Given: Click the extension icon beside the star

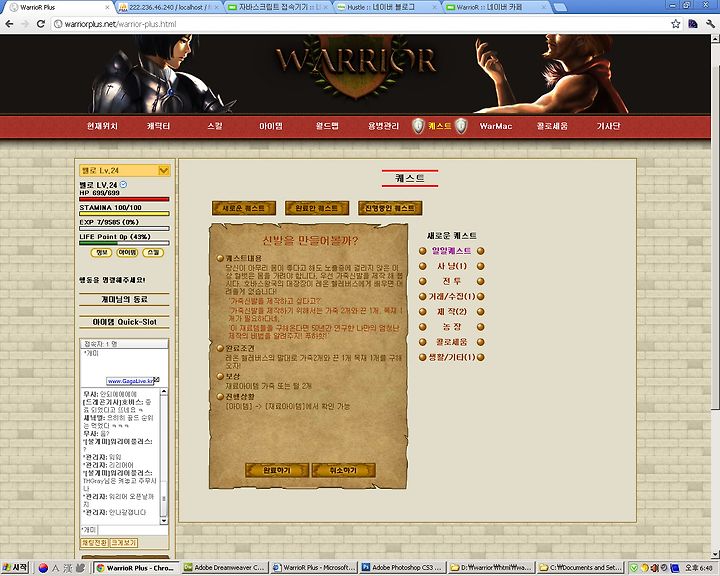Looking at the screenshot, I should pyautogui.click(x=693, y=24).
